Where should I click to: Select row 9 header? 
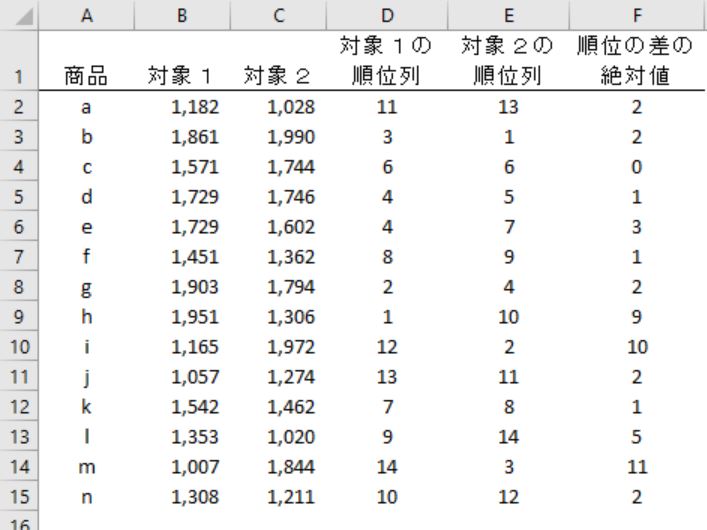(19, 316)
